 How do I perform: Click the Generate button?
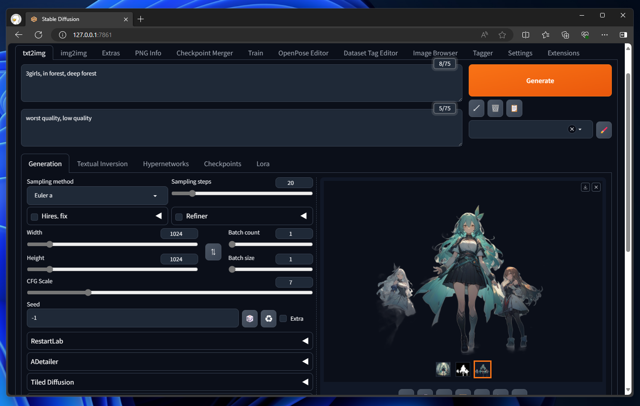click(x=540, y=80)
